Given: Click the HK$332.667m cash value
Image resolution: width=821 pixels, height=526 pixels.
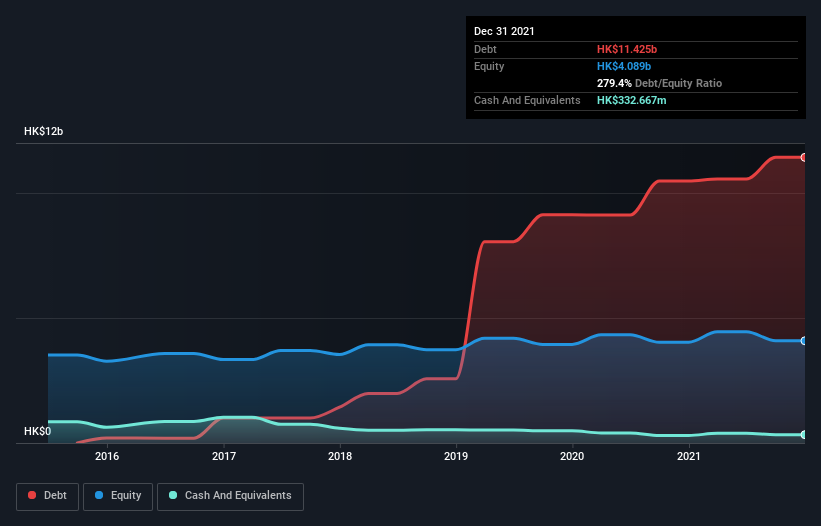Looking at the screenshot, I should 631,100.
